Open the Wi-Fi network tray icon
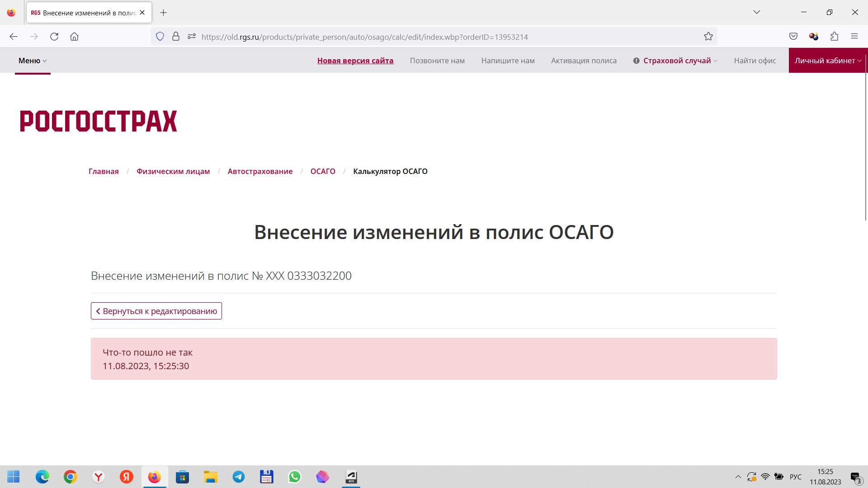 (x=765, y=477)
